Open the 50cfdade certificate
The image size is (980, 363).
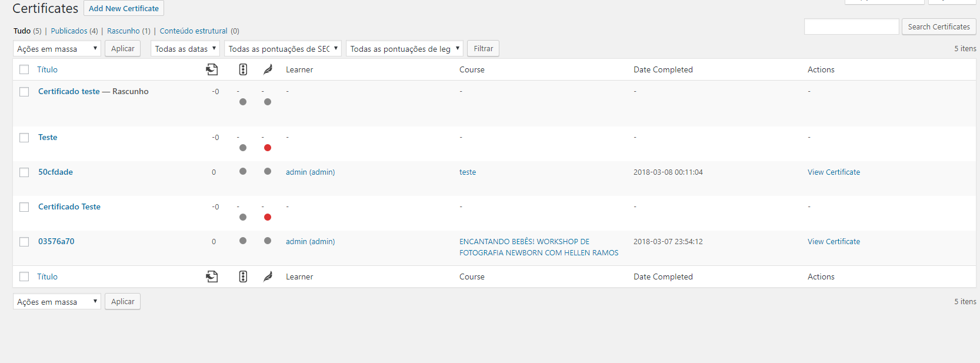[x=55, y=172]
